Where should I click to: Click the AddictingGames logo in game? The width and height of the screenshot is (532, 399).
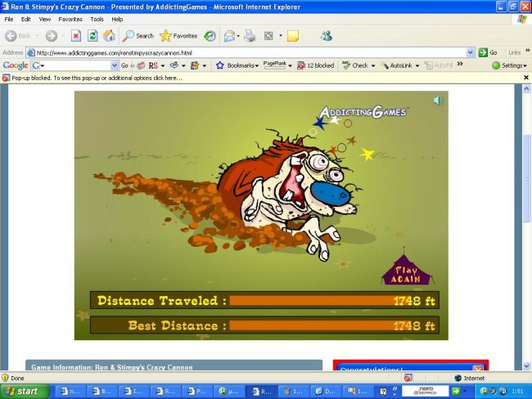pos(363,112)
